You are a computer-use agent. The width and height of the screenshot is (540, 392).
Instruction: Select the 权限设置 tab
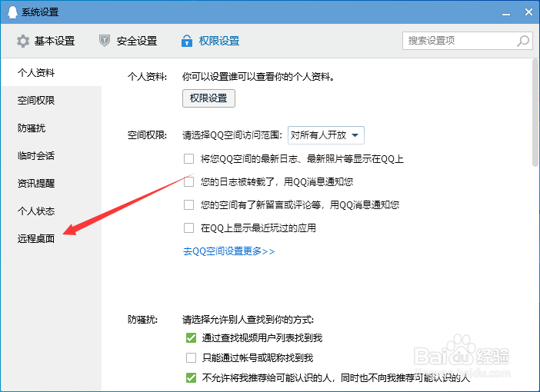211,41
